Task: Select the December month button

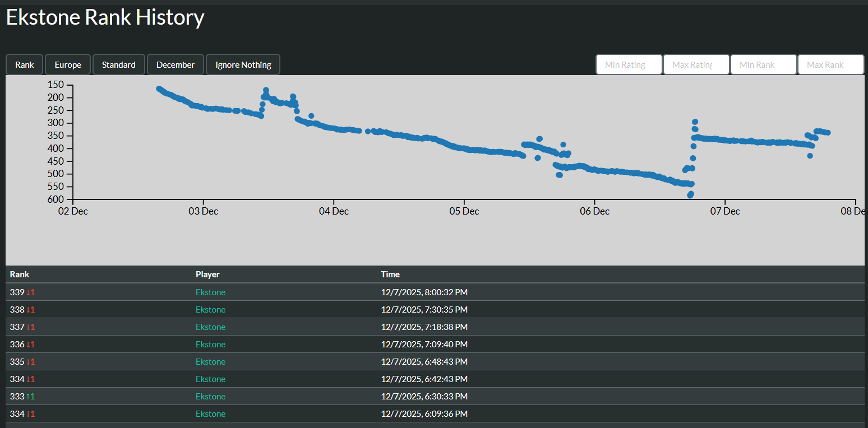Action: 176,64
